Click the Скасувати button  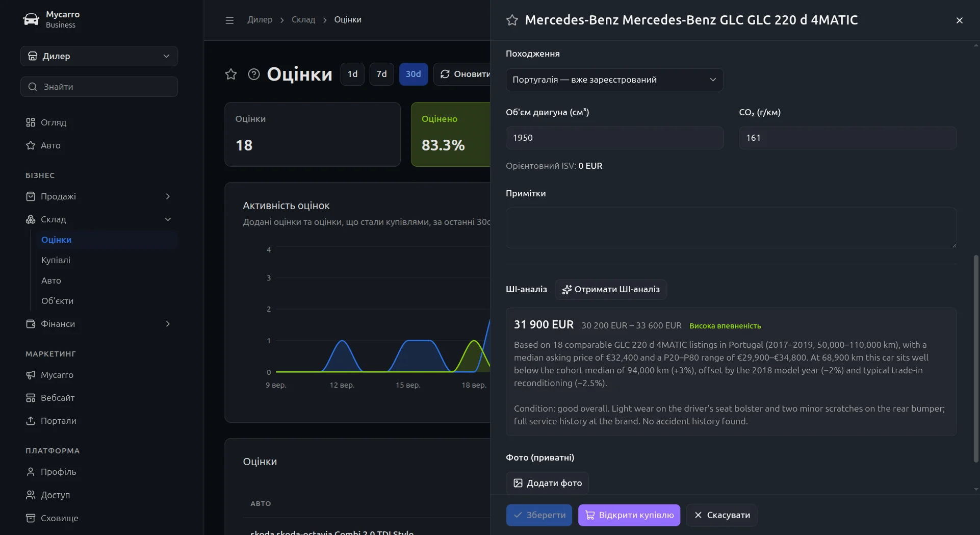tap(721, 515)
